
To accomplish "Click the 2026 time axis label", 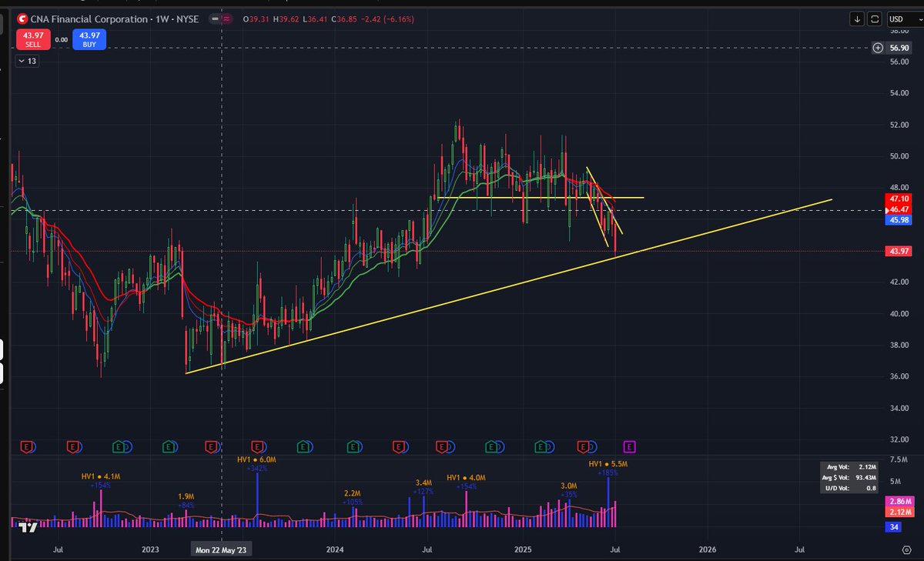I will (708, 550).
